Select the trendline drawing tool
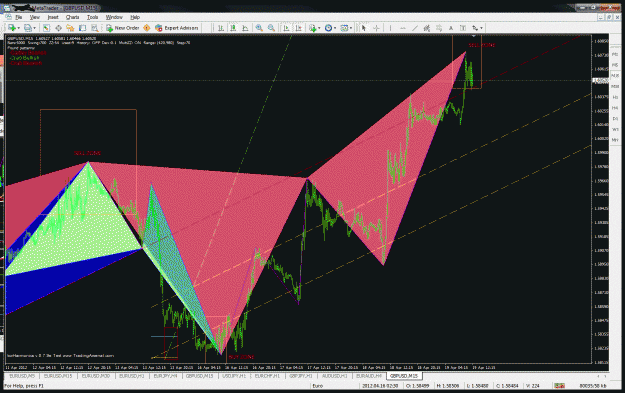The width and height of the screenshot is (625, 393). 415,28
